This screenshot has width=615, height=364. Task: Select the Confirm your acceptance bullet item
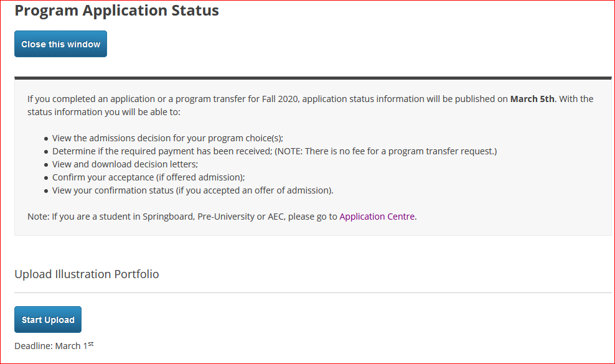coord(149,177)
